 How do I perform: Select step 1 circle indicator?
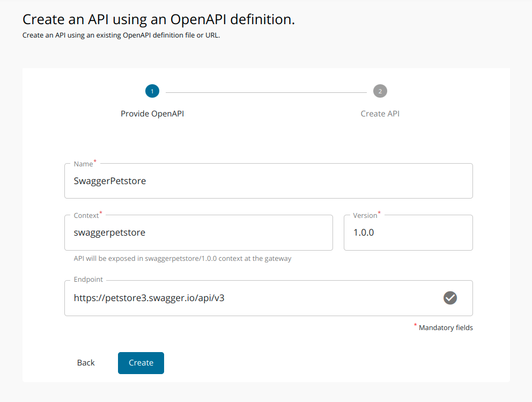pyautogui.click(x=152, y=91)
